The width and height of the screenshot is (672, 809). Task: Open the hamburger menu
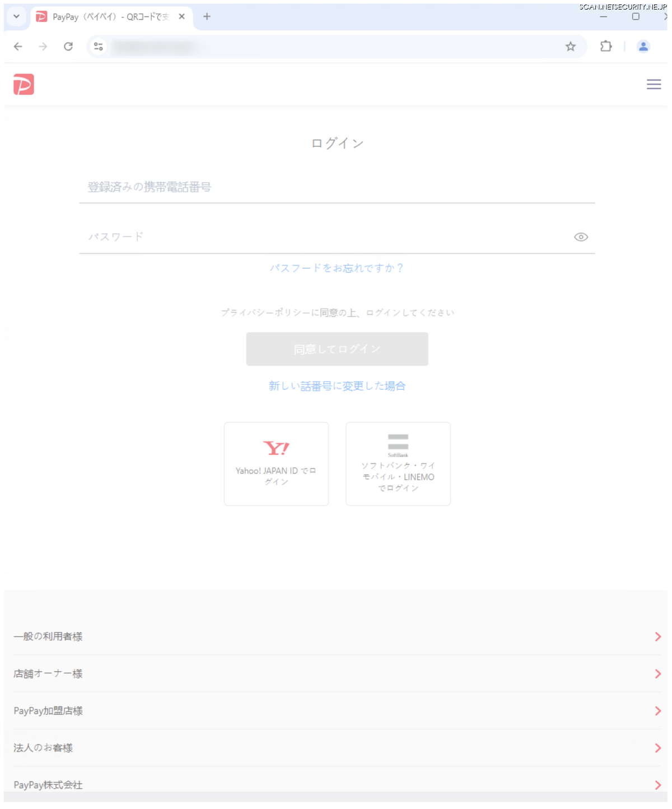(654, 85)
